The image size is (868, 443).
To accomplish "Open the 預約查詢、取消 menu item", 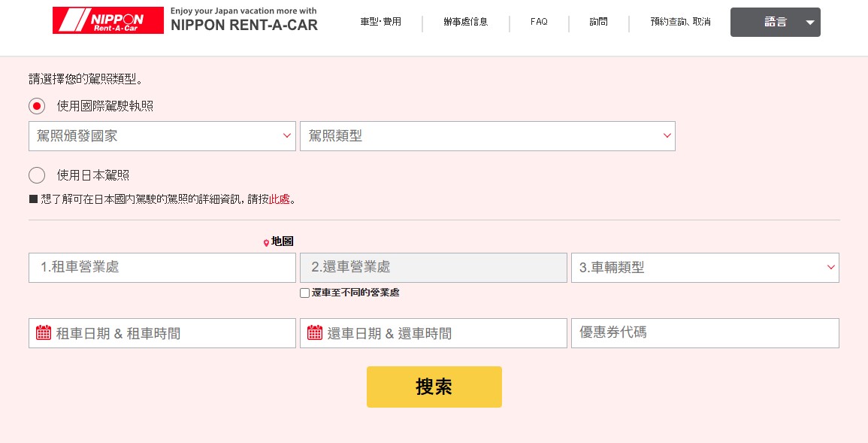I will pos(680,22).
